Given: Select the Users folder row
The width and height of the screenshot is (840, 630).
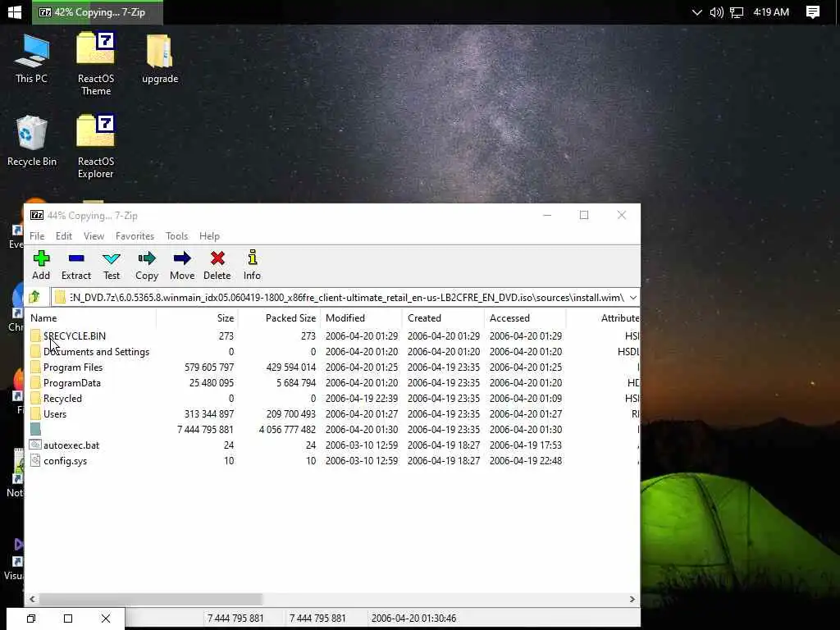Looking at the screenshot, I should 332,413.
